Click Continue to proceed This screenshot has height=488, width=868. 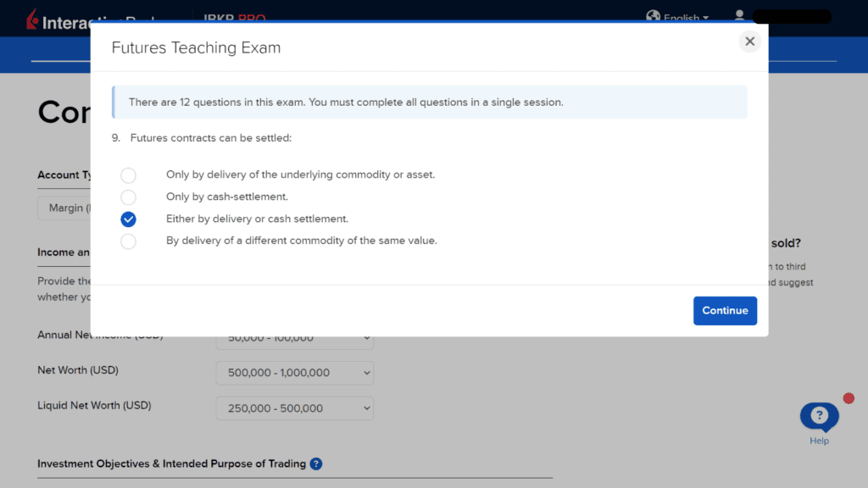tap(725, 310)
